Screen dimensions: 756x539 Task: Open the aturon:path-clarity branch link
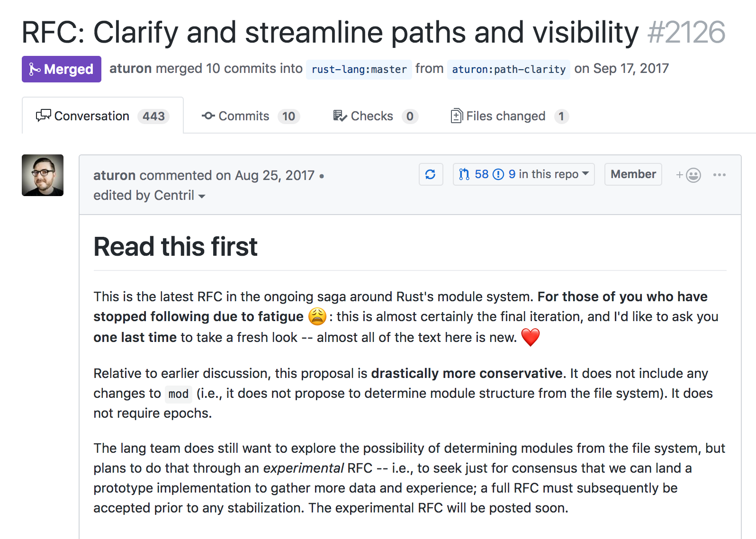508,70
